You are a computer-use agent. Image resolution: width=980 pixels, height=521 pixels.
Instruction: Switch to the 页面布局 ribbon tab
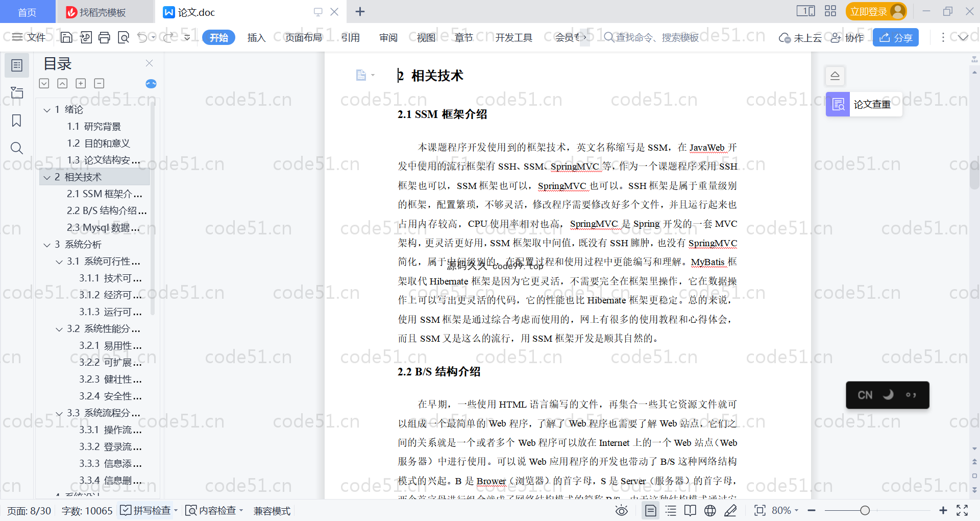(x=303, y=37)
